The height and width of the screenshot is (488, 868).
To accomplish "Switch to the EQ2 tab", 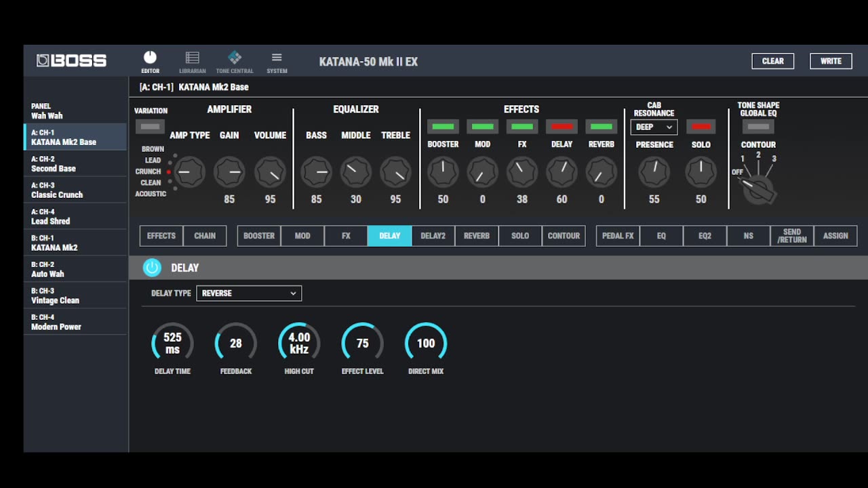I will [x=705, y=236].
